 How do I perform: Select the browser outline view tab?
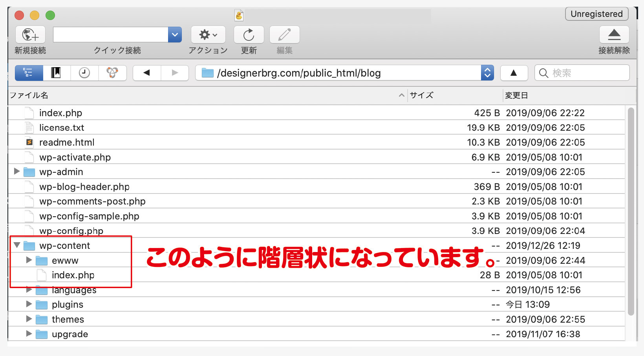click(29, 73)
